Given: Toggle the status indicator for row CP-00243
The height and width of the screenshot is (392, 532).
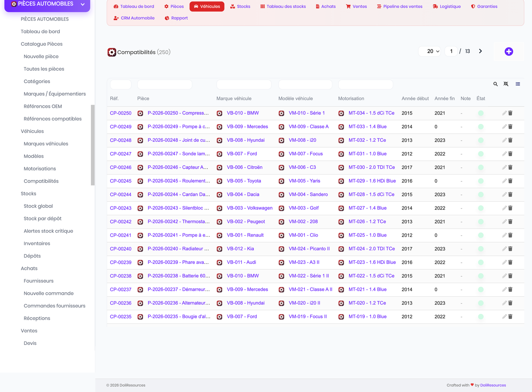Looking at the screenshot, I should click(x=481, y=208).
